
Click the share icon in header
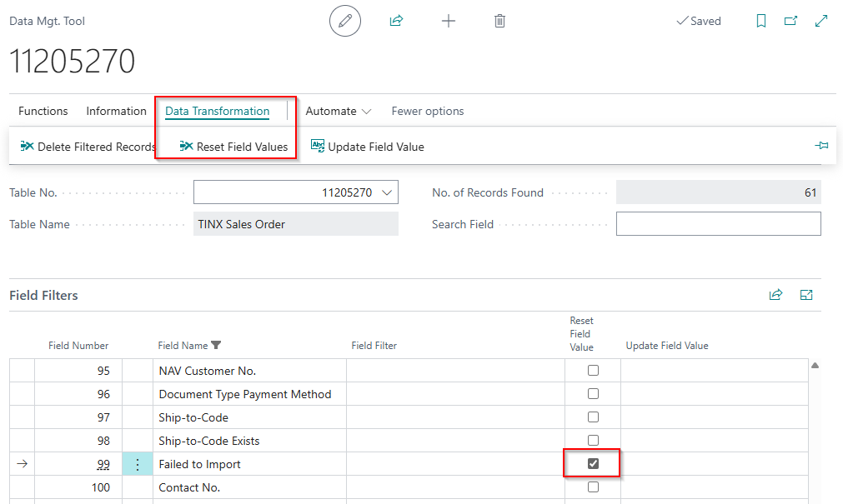396,21
